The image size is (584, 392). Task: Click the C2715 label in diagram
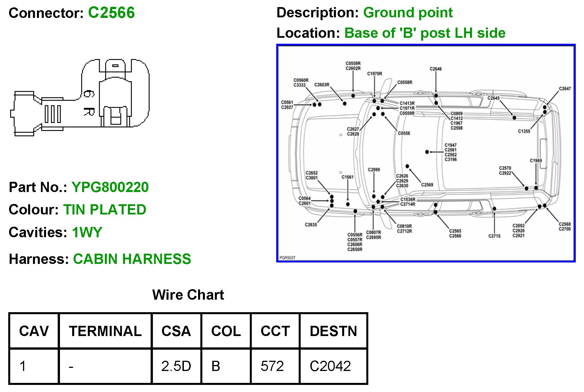494,236
